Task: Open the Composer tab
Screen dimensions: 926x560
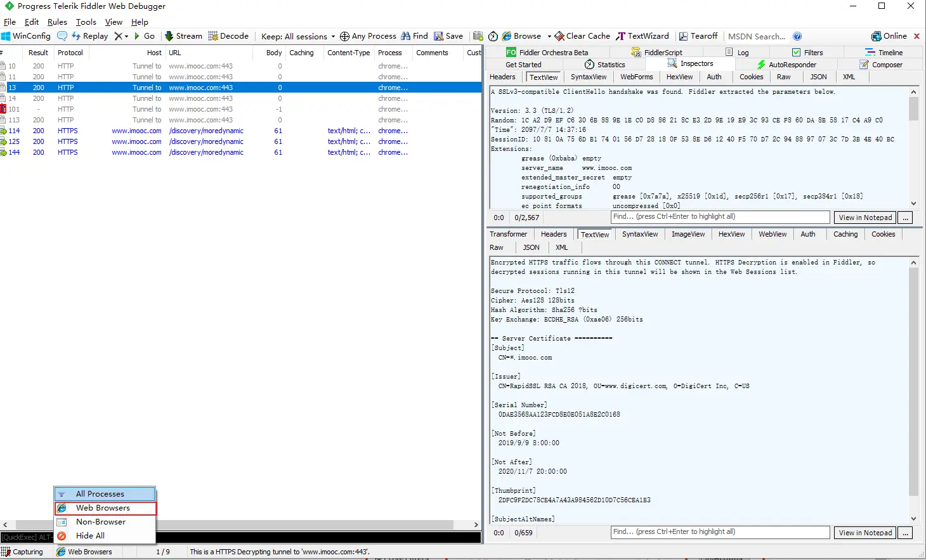Action: pos(880,65)
